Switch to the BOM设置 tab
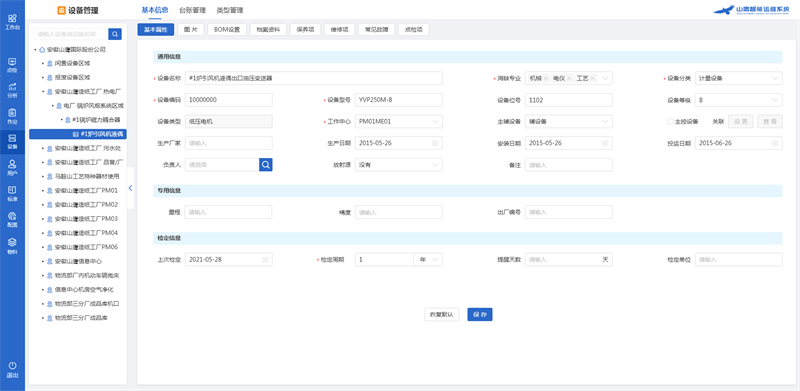 point(227,30)
